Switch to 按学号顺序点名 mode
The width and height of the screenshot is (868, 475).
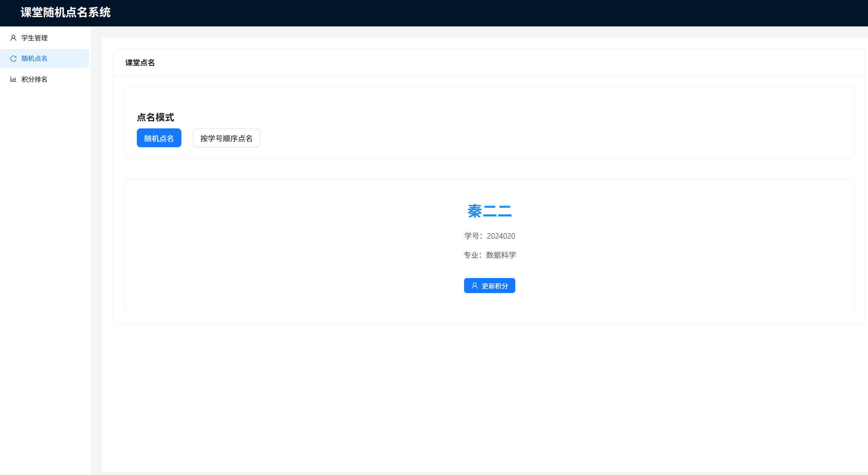[x=226, y=138]
